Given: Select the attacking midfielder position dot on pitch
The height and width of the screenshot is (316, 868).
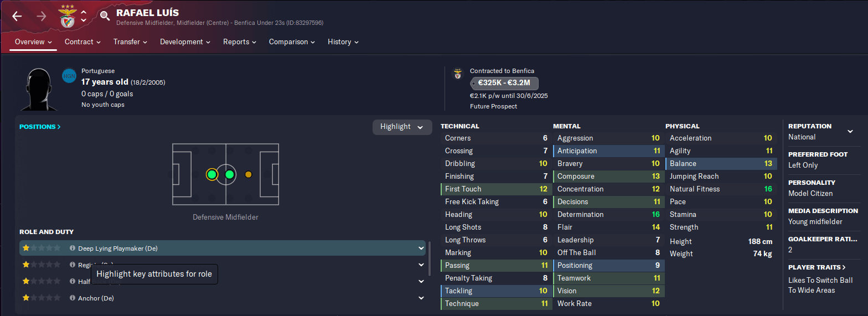Looking at the screenshot, I should (248, 174).
